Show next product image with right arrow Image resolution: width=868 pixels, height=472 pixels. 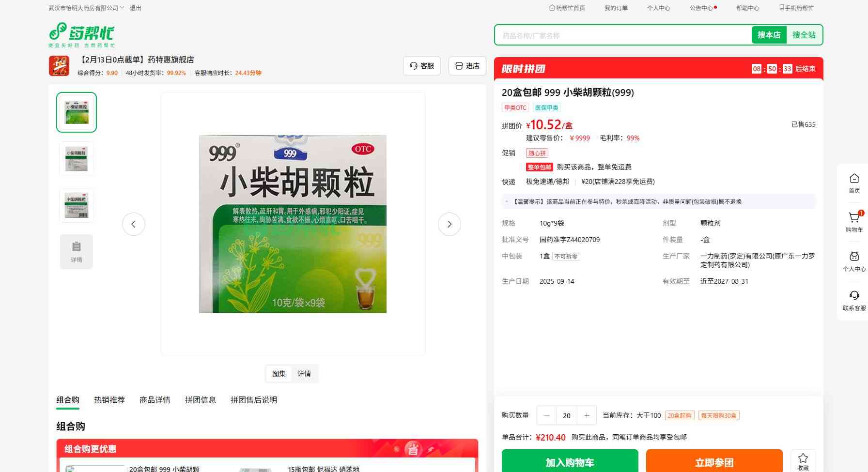[449, 224]
